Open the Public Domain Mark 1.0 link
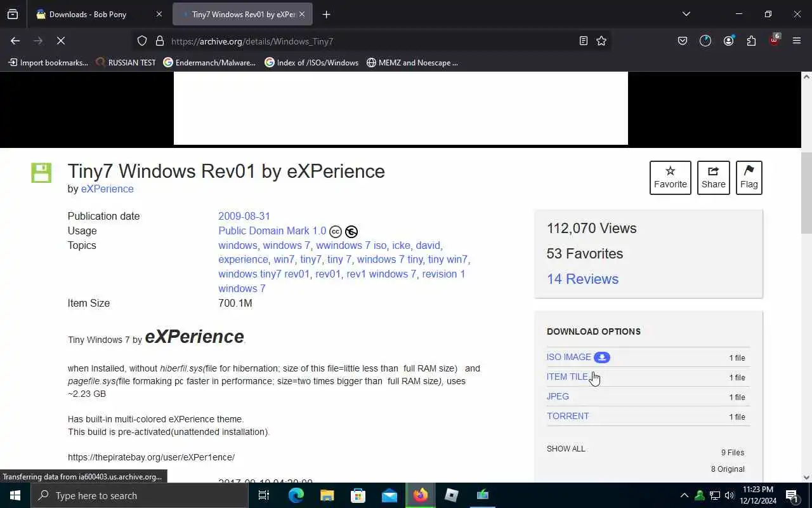812x508 pixels. [272, 231]
